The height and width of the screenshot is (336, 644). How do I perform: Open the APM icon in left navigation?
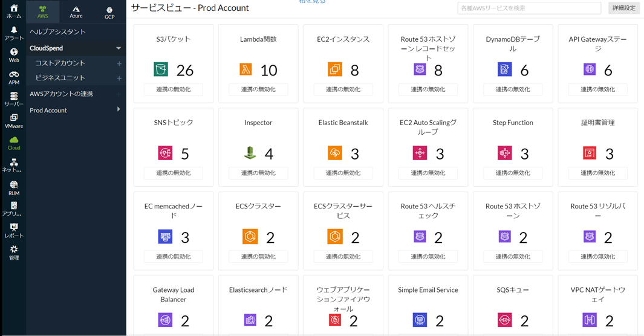(13, 77)
